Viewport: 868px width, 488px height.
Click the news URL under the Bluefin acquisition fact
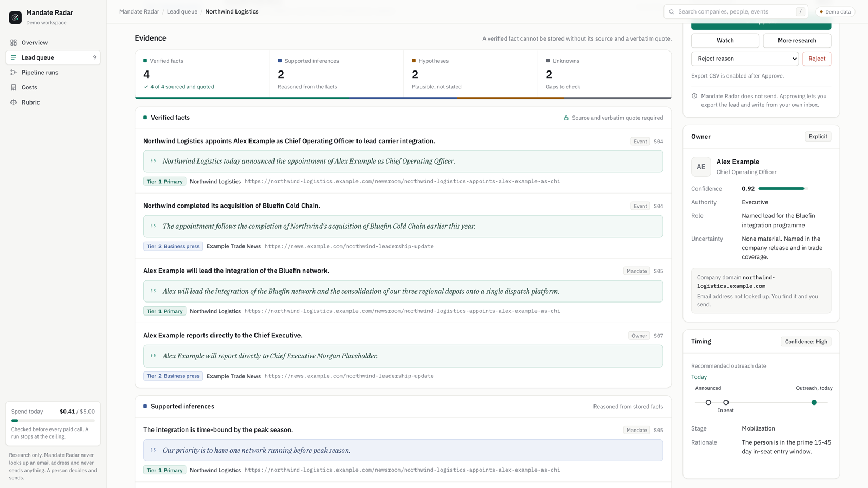(x=349, y=246)
